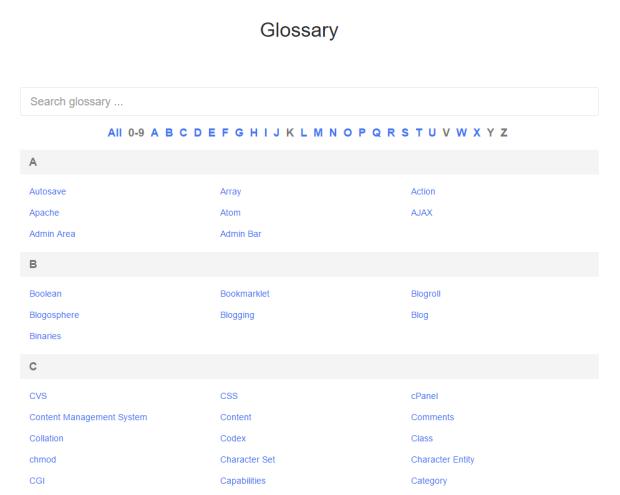
Task: Filter glossary by letter C
Action: 183,133
